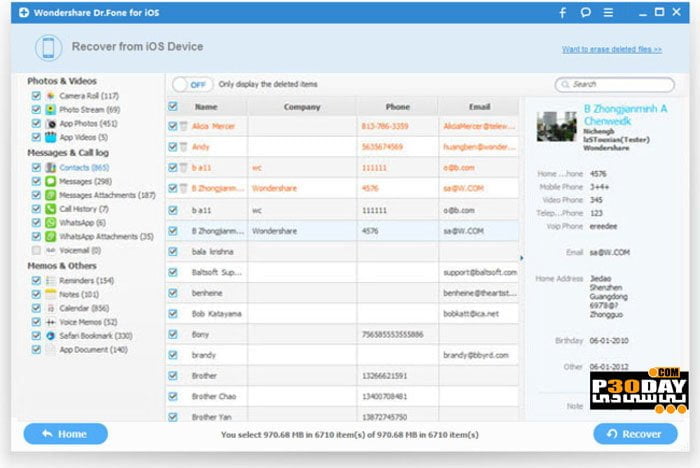Click email support@baltsoft.com cell
This screenshot has width=700, height=468.
[x=480, y=272]
